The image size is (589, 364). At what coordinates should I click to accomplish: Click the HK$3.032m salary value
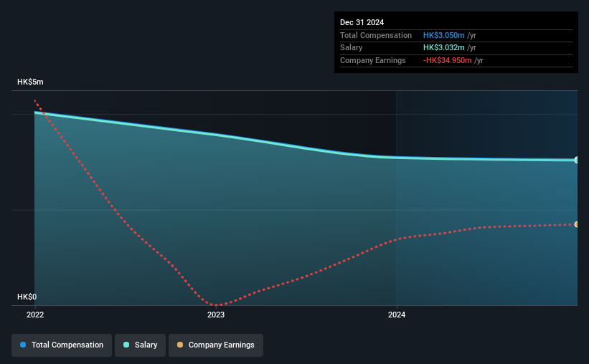444,48
